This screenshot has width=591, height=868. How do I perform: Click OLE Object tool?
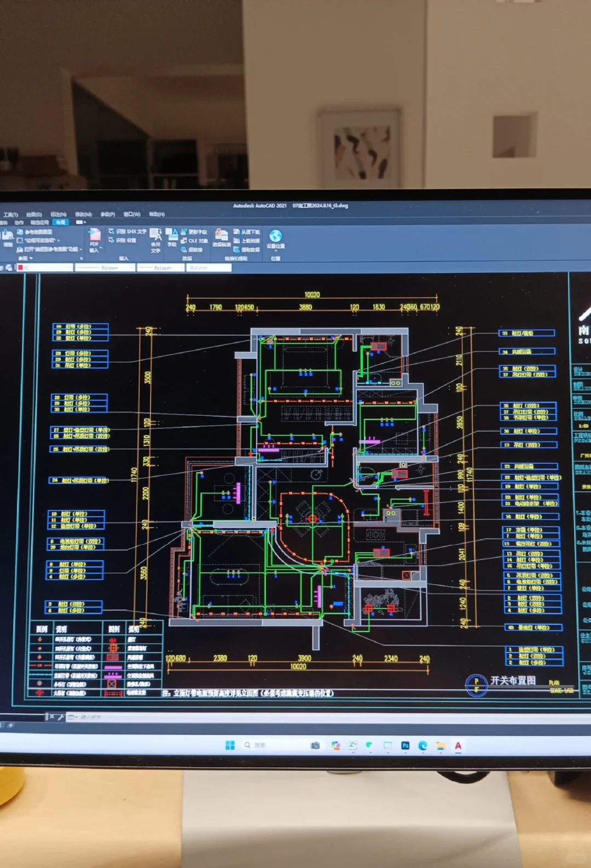pos(194,241)
